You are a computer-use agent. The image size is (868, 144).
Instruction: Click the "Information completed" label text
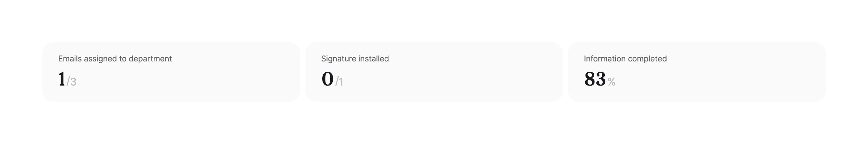click(x=625, y=58)
